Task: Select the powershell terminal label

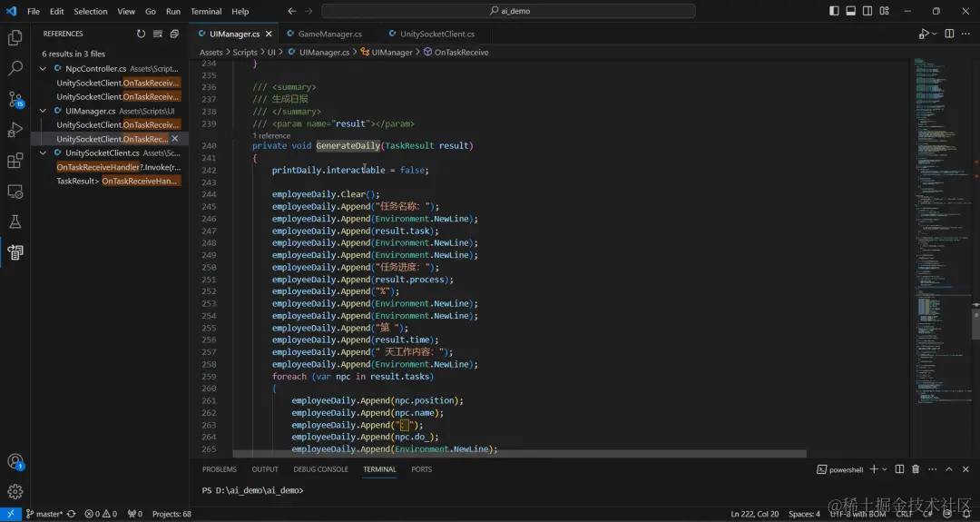Action: (x=840, y=469)
